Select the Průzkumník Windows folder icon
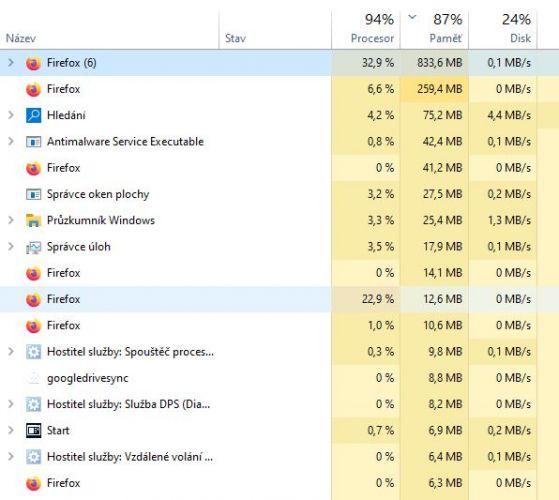The width and height of the screenshot is (559, 500). [x=33, y=221]
